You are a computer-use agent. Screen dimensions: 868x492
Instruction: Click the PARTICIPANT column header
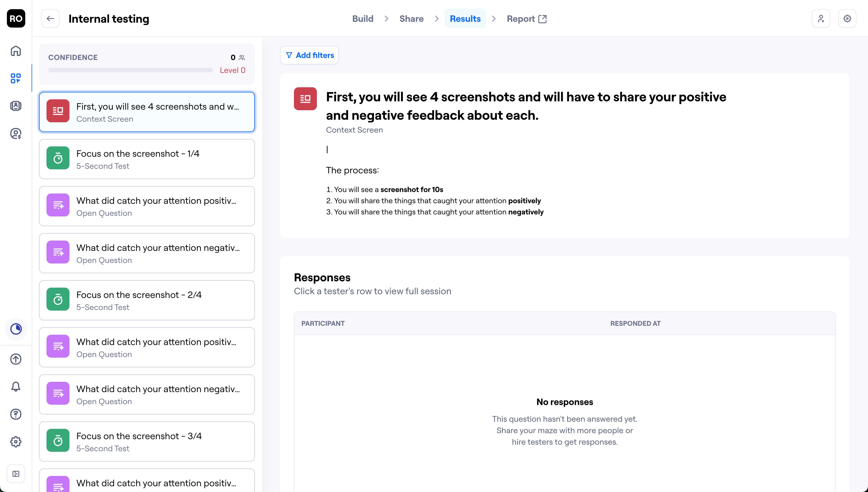point(323,324)
